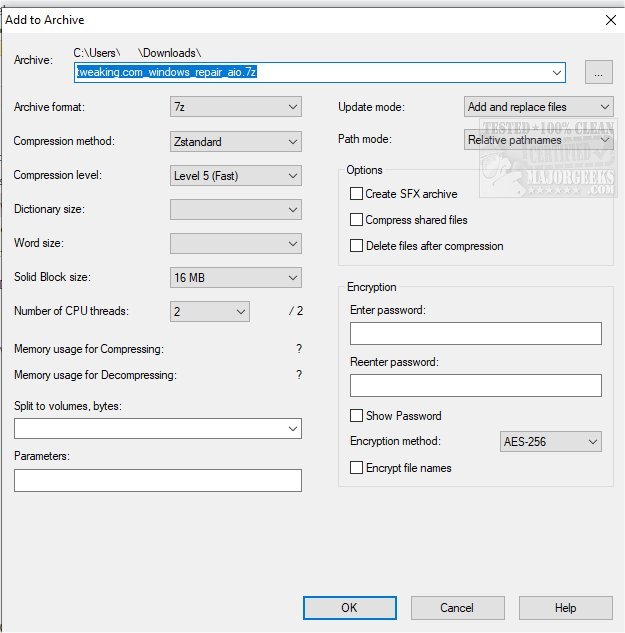Expand the Solid Block size dropdown
625x633 pixels.
[x=236, y=278]
